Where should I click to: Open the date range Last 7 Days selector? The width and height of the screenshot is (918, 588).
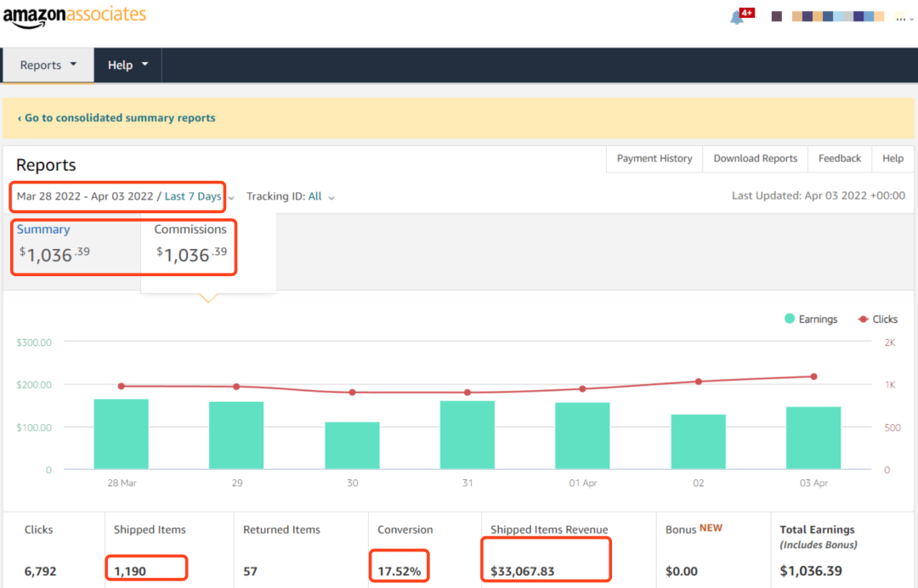point(193,196)
